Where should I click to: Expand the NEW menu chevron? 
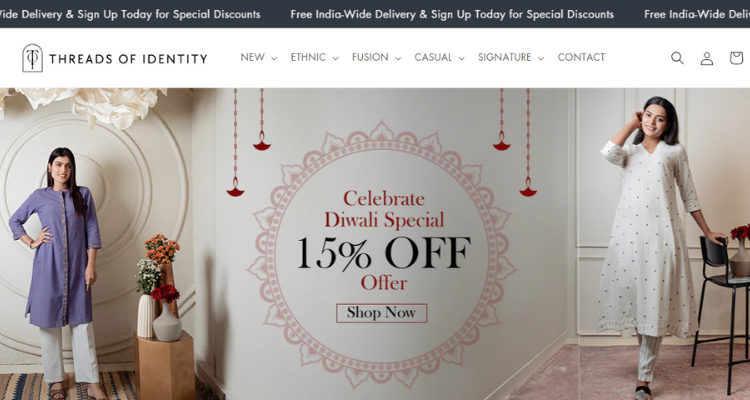[x=274, y=58]
